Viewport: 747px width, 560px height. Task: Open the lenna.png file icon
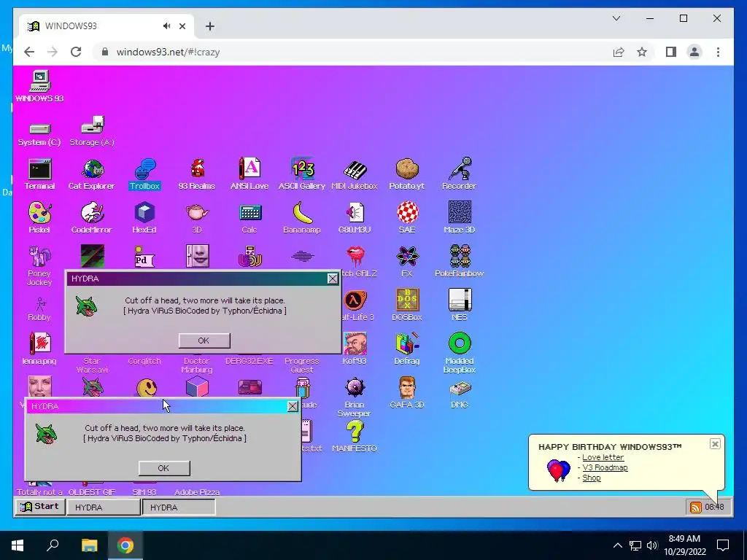(39, 349)
